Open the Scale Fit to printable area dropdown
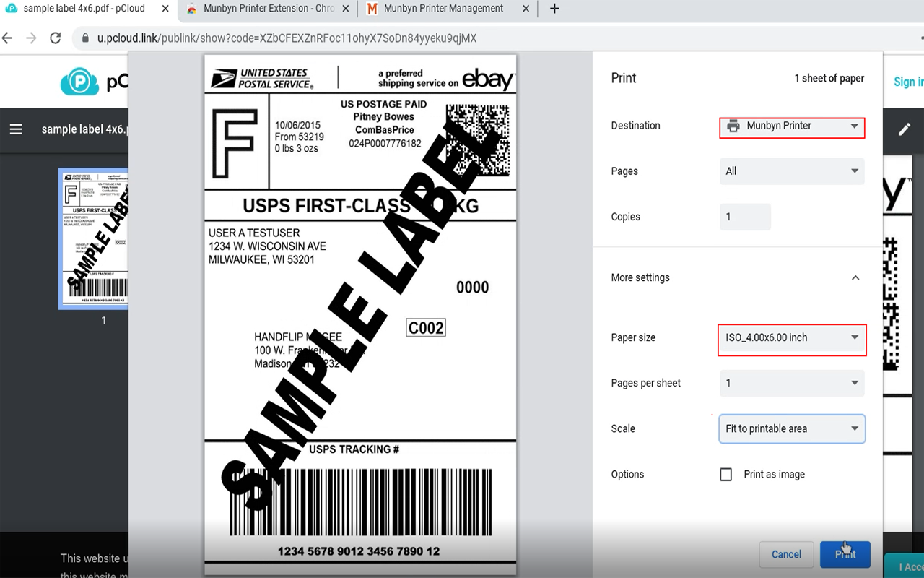 (792, 428)
